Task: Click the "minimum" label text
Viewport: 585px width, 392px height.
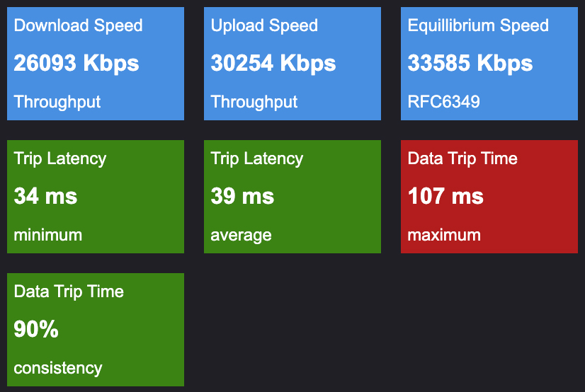Action: (x=48, y=235)
